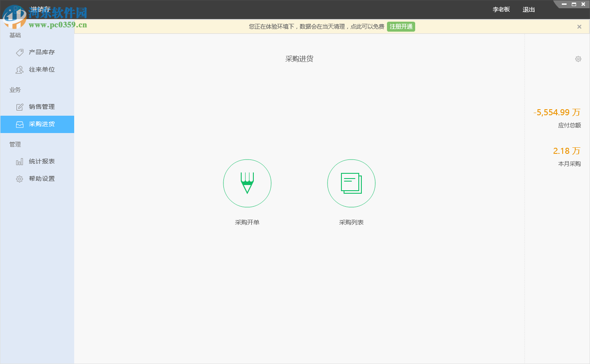Switch to 销售管理 section
This screenshot has height=364, width=590.
tap(37, 107)
